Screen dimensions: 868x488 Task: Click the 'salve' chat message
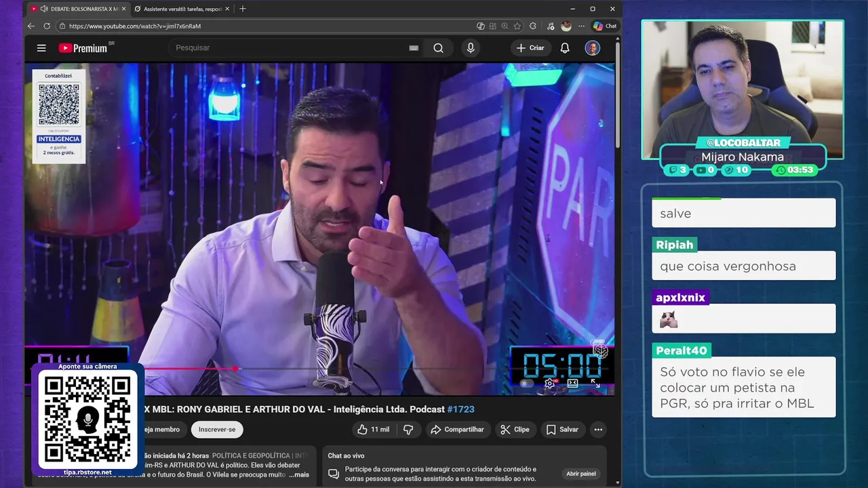744,213
